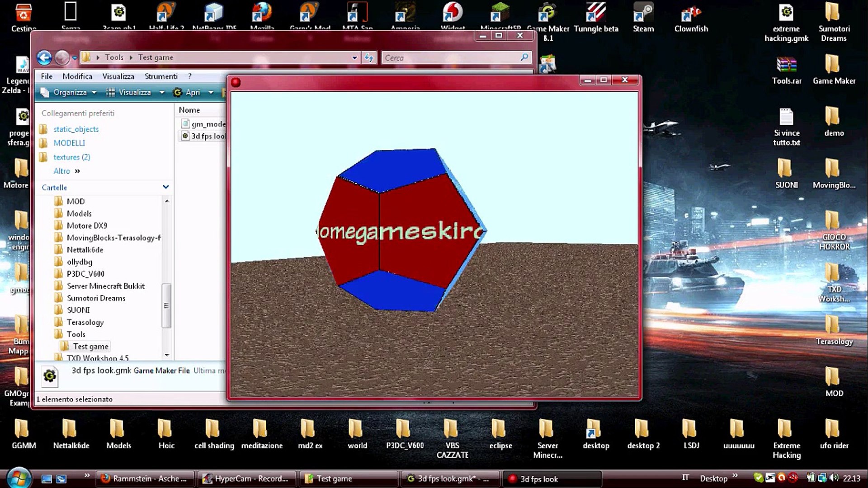Click the Altro favorites link
Screen dimensions: 868x488
click(62, 171)
